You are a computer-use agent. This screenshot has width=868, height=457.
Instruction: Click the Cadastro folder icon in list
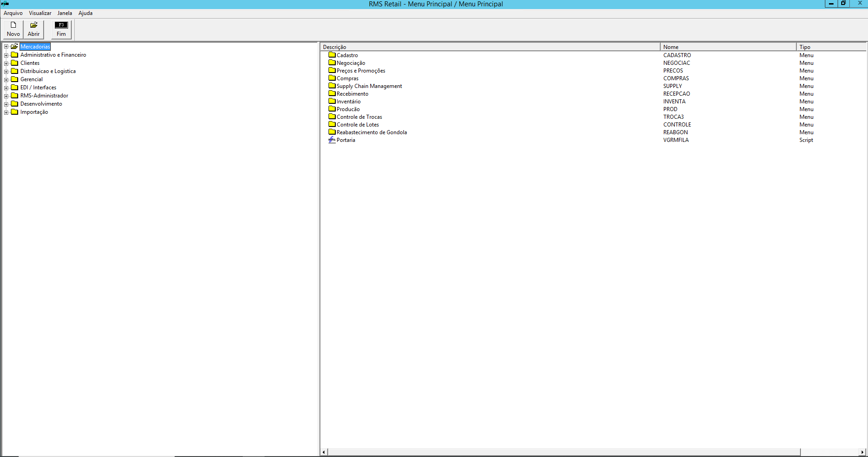[332, 55]
